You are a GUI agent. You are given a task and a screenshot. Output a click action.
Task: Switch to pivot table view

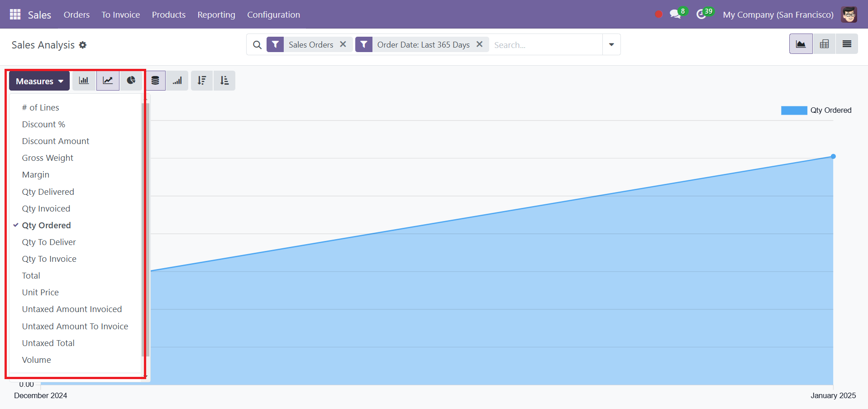824,44
